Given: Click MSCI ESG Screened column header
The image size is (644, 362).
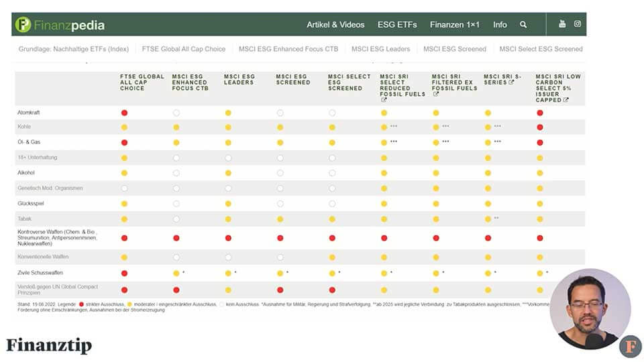Looking at the screenshot, I should coord(293,80).
